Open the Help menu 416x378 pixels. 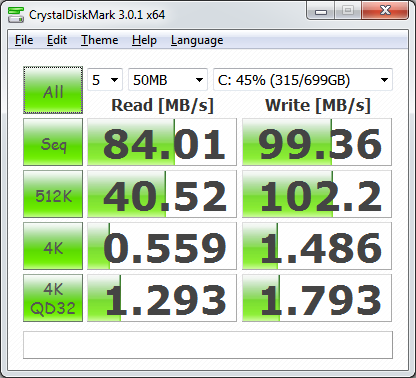coord(144,40)
